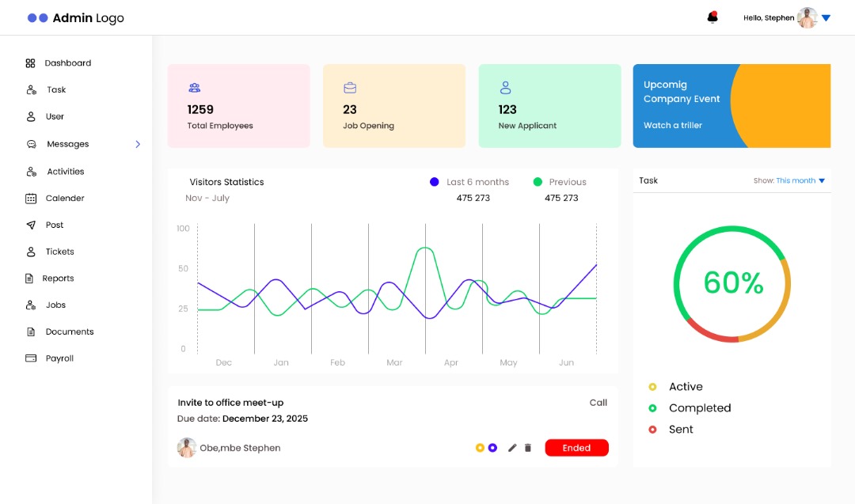Viewport: 855px width, 504px height.
Task: Click the Completed legend marker
Action: click(x=652, y=408)
